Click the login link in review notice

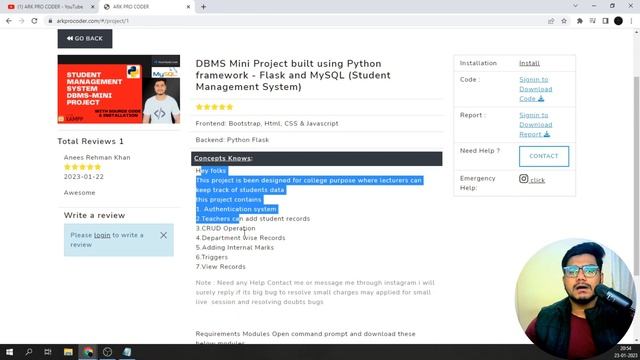coord(102,235)
